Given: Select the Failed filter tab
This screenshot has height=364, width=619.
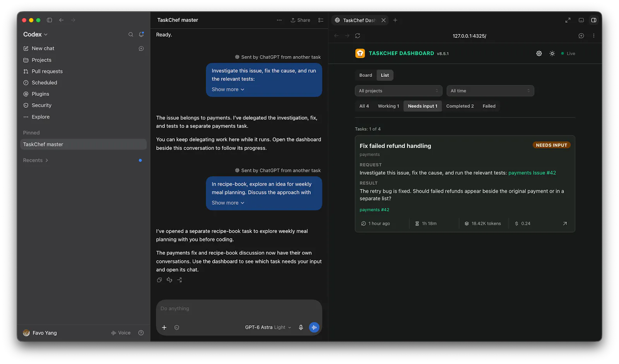Looking at the screenshot, I should click(x=489, y=106).
